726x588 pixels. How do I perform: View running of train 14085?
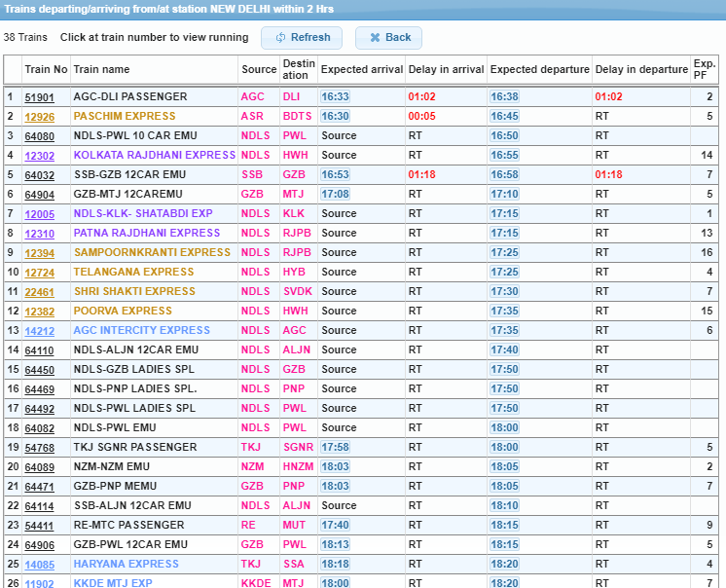(39, 565)
